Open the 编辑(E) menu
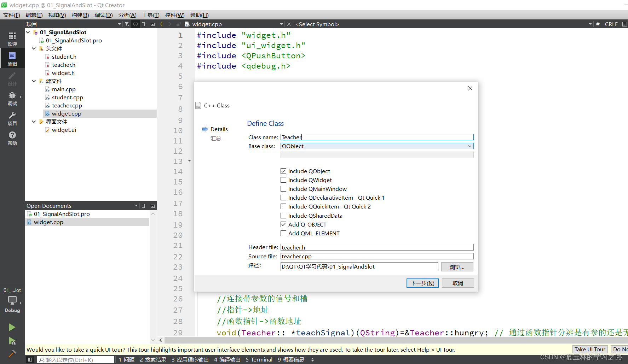 point(34,15)
